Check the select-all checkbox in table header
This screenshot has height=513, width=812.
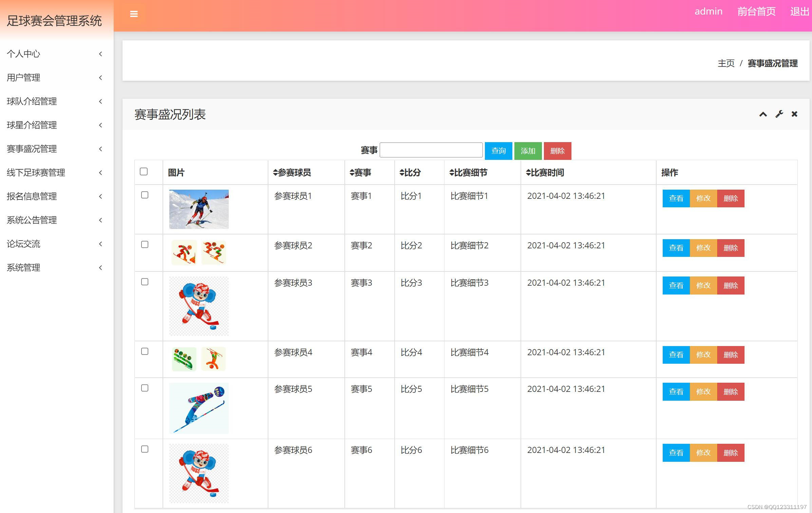[144, 172]
